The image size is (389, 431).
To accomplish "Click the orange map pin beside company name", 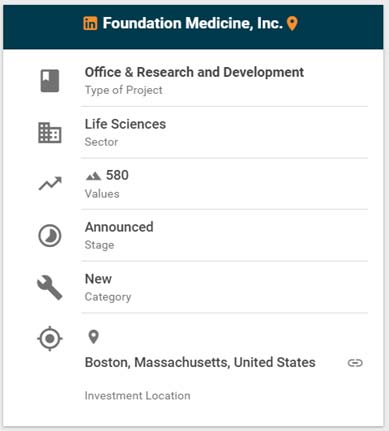I will click(x=292, y=24).
